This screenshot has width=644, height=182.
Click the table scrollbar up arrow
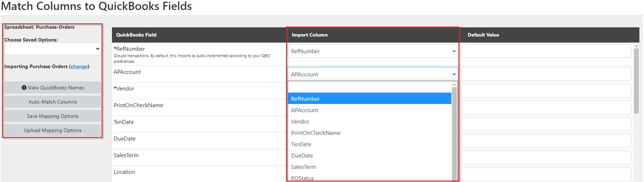[x=636, y=46]
